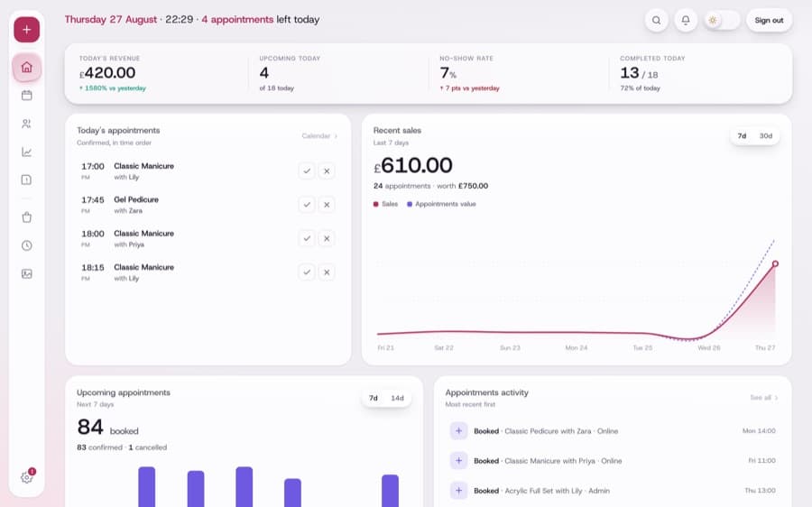Click the Upcoming today 4 stat
This screenshot has width=812, height=507.
pos(264,73)
